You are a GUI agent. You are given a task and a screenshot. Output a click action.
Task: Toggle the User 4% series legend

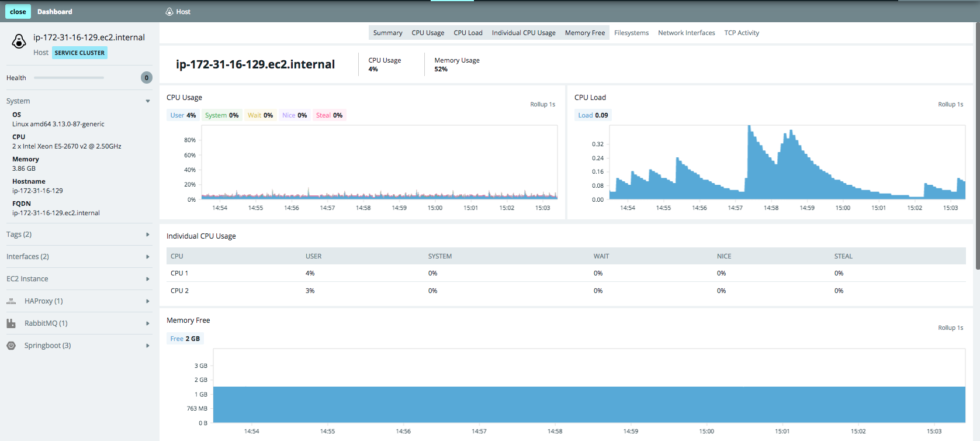click(x=183, y=115)
